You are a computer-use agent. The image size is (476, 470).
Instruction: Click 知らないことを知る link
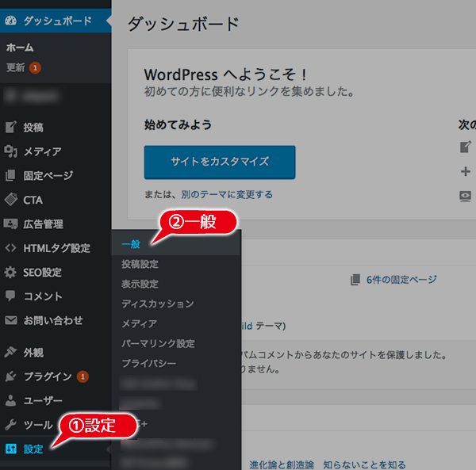tap(364, 464)
